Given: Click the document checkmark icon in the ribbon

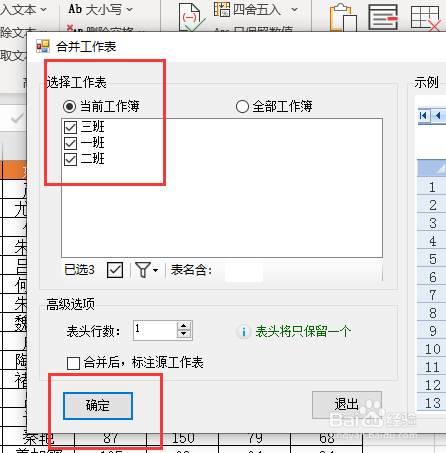Looking at the screenshot, I should pos(192,17).
